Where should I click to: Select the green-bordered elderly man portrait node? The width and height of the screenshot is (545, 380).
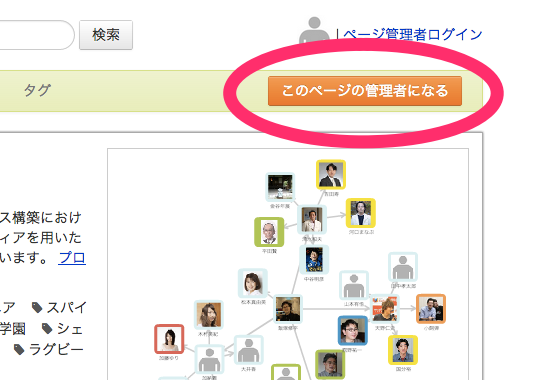click(x=269, y=232)
